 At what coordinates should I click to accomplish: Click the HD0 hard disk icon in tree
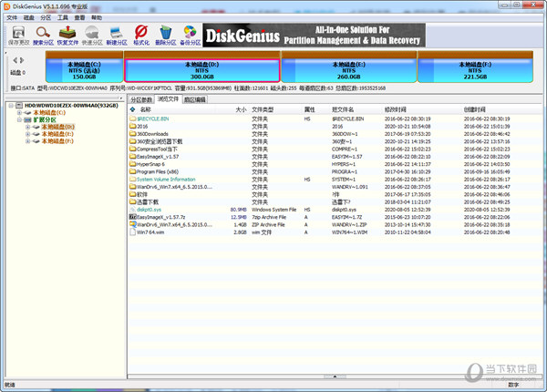pyautogui.click(x=19, y=106)
